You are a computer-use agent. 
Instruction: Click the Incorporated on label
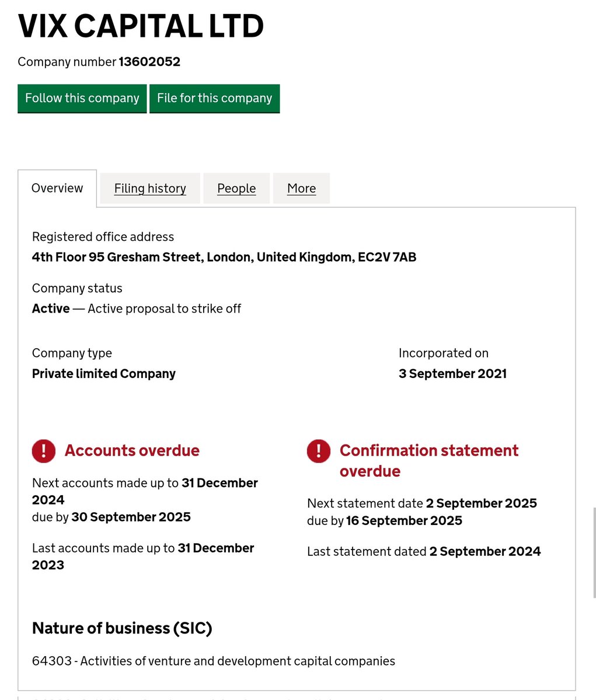click(x=444, y=353)
